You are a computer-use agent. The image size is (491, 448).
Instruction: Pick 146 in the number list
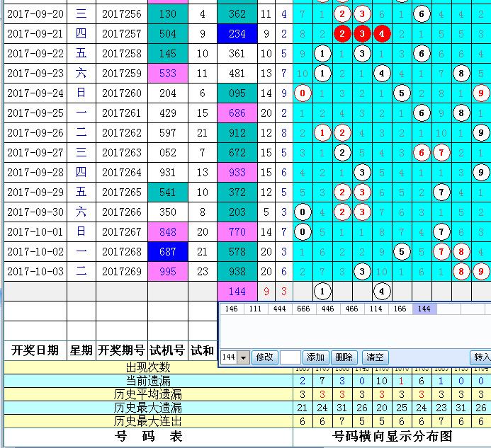tap(231, 309)
